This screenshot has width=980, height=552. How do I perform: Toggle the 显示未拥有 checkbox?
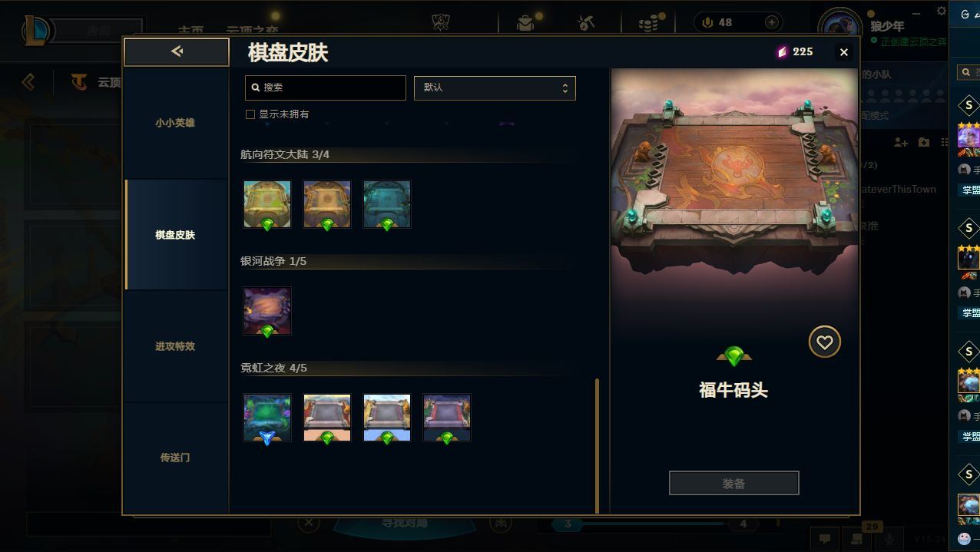tap(250, 114)
